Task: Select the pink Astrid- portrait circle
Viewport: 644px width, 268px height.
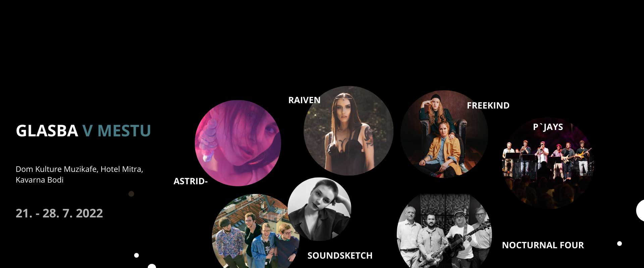Action: click(238, 143)
